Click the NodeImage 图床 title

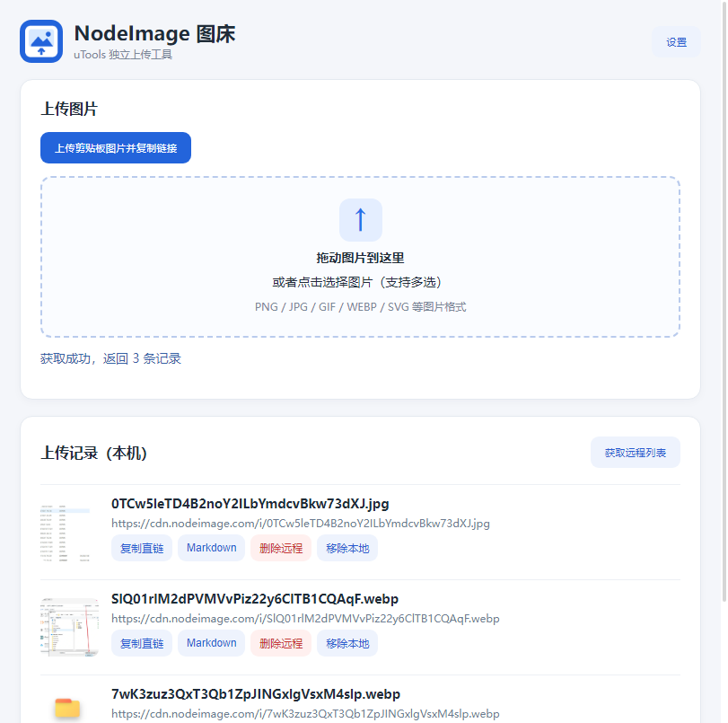155,34
